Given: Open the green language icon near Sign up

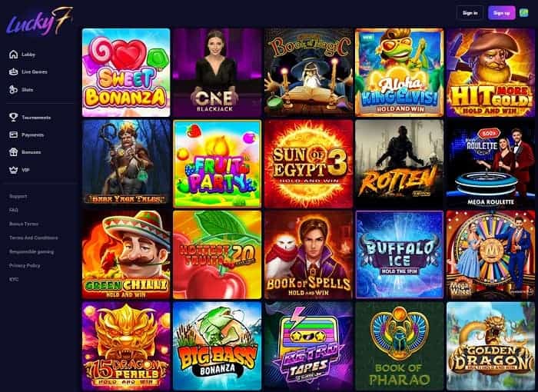Looking at the screenshot, I should coord(524,13).
